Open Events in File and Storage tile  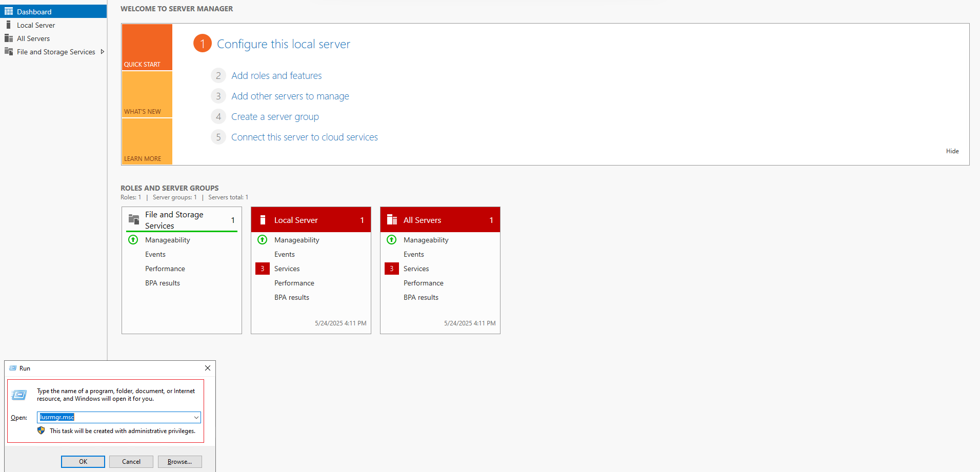[x=155, y=254]
